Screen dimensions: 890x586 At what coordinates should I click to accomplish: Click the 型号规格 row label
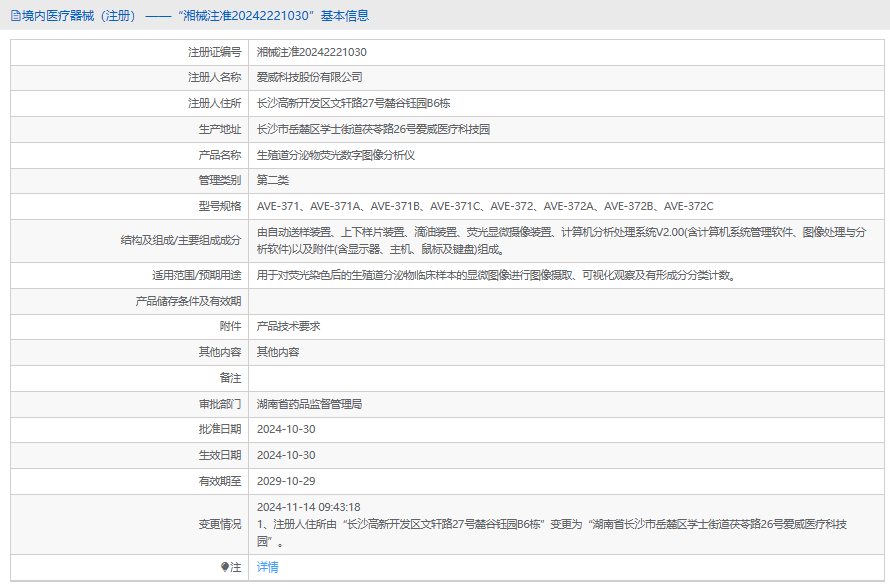coord(220,206)
